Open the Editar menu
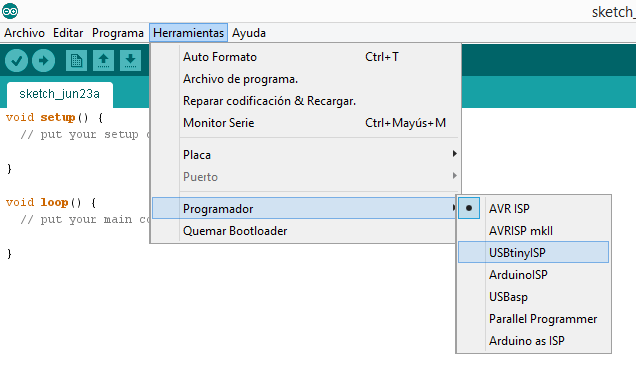The image size is (637, 381). [68, 33]
